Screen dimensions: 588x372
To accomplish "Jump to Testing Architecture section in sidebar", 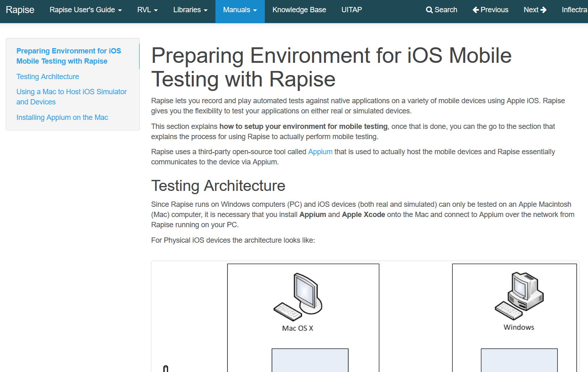I will [x=48, y=77].
